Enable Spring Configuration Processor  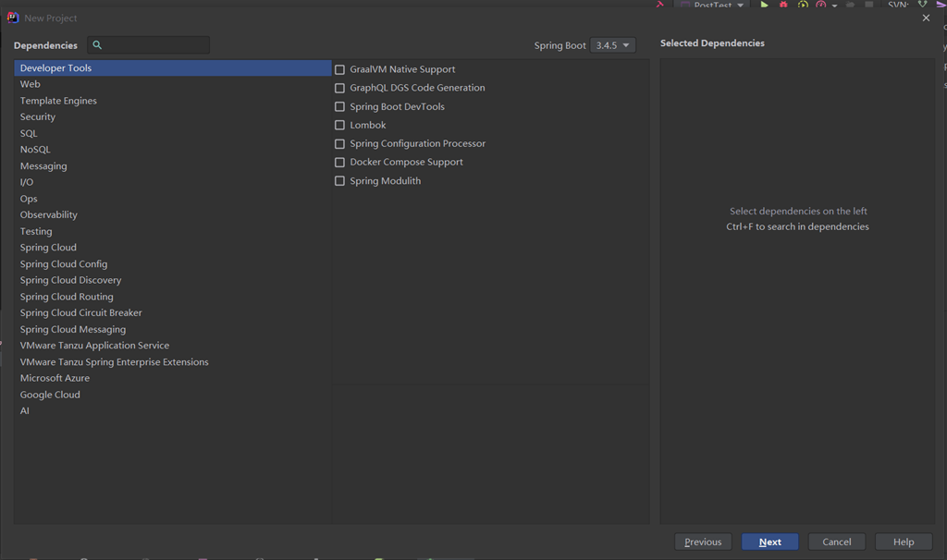coord(339,143)
